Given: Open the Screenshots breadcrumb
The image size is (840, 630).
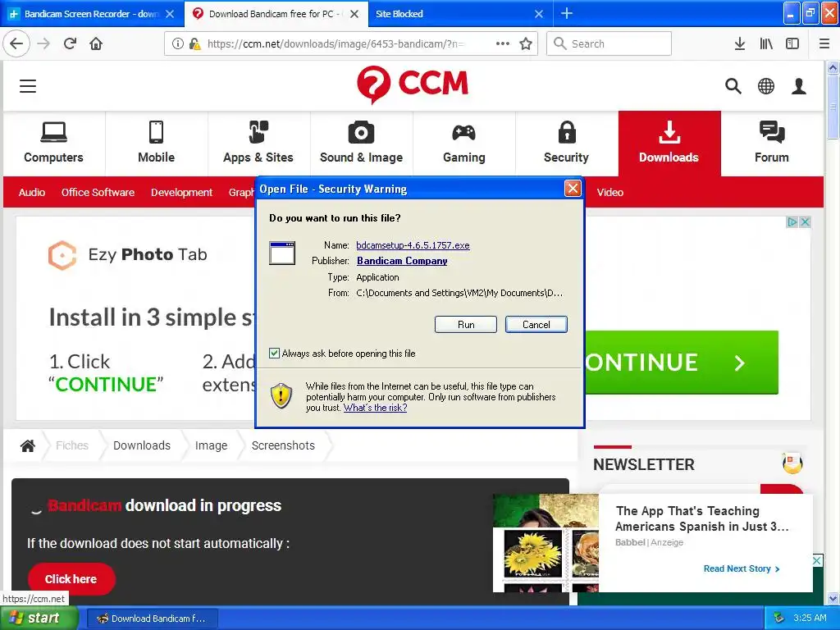Looking at the screenshot, I should 283,445.
